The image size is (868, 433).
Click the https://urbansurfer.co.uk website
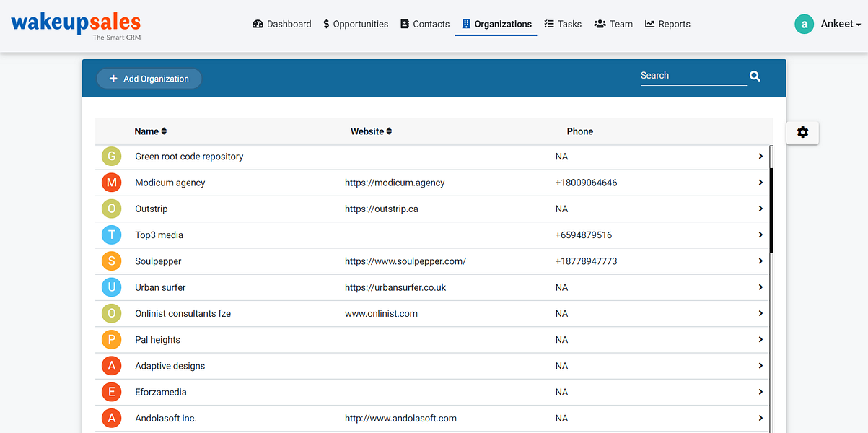pyautogui.click(x=395, y=287)
